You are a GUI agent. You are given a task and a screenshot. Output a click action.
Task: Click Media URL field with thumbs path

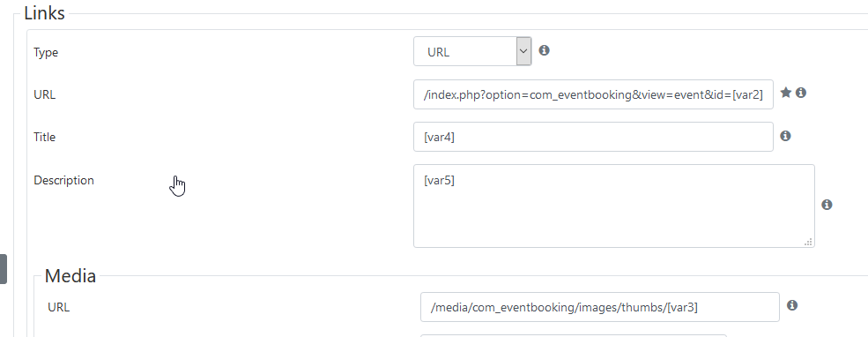pos(599,307)
